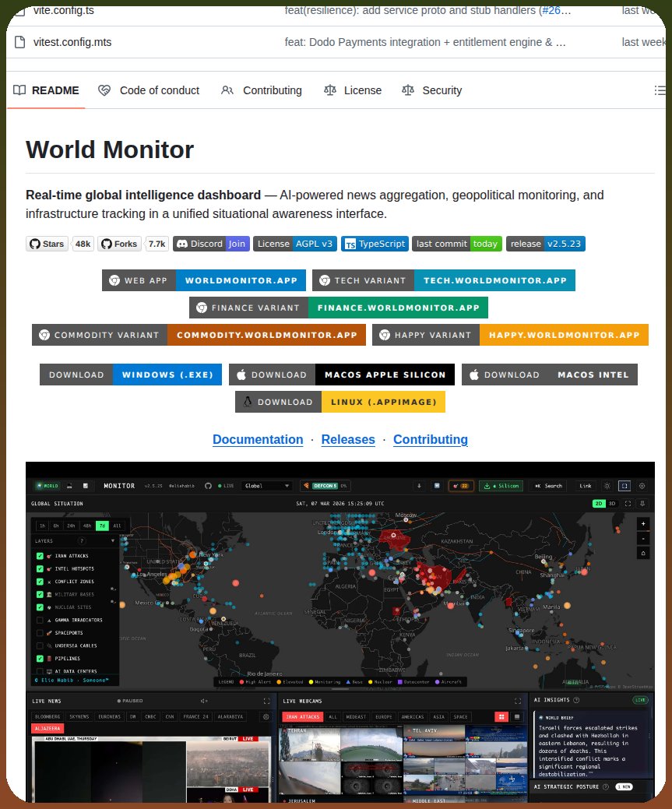Open the README outline menu on the right
Viewport: 672px width, 809px height.
(660, 90)
